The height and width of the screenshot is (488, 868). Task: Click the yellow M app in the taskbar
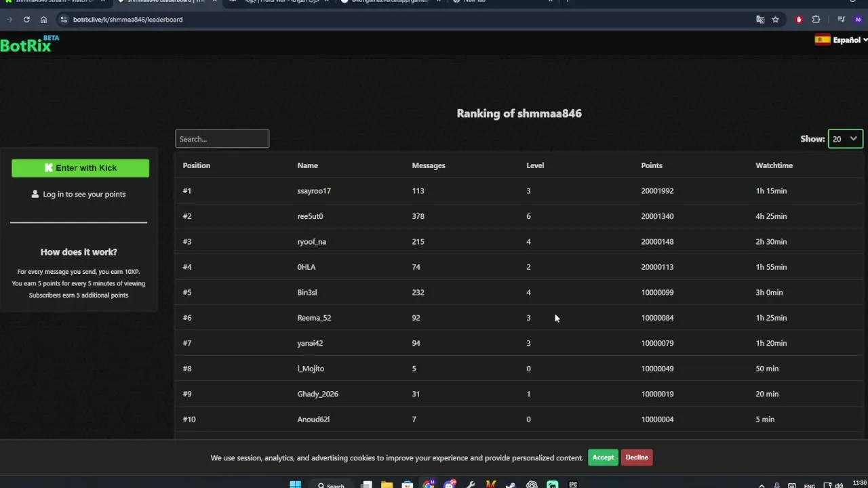(x=490, y=485)
